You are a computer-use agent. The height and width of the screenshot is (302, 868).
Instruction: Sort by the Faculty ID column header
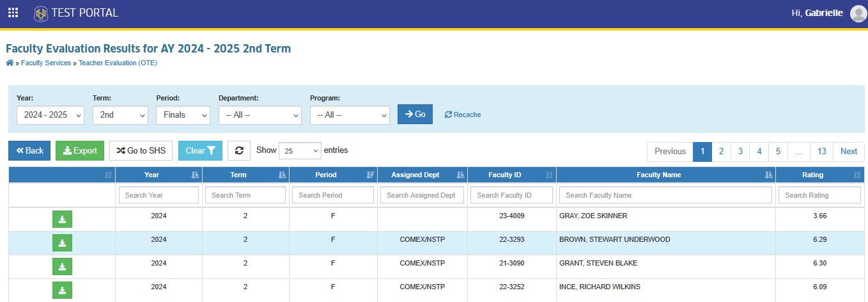coord(512,175)
